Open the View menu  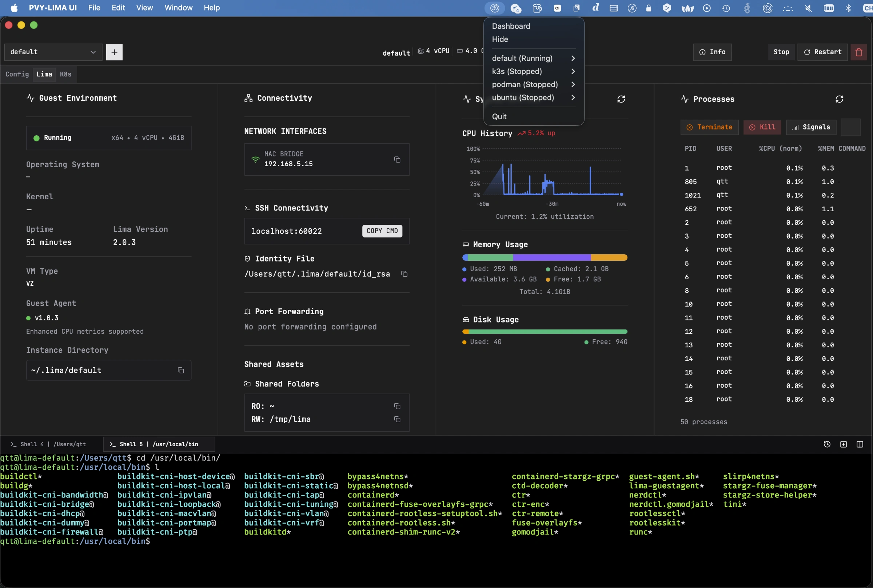pos(144,8)
